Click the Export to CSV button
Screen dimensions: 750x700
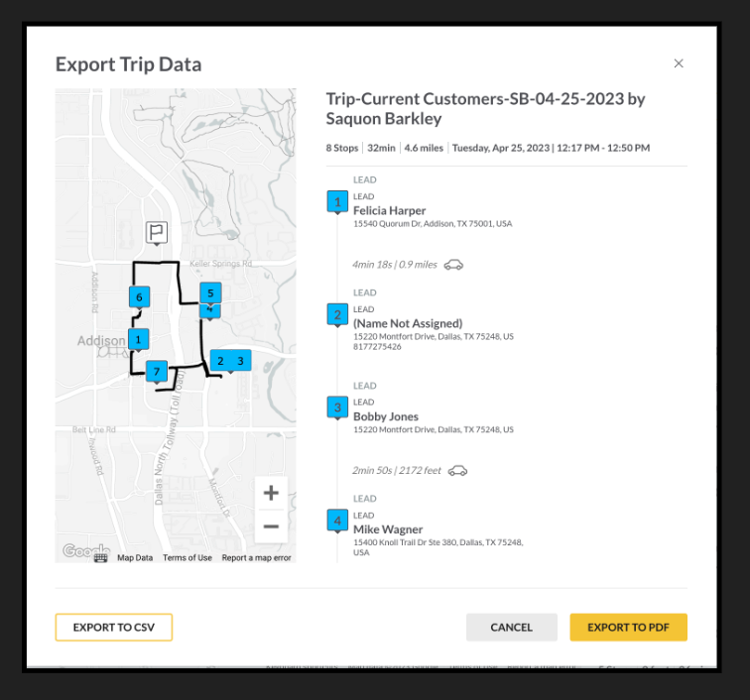click(x=114, y=628)
